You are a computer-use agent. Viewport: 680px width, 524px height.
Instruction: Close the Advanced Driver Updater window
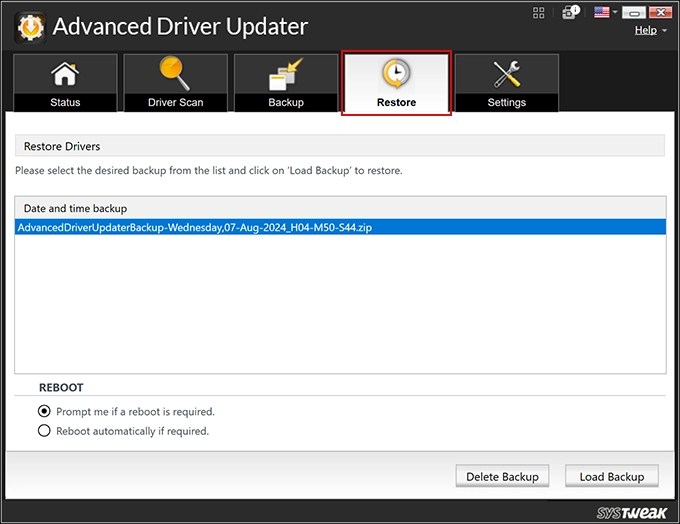coord(660,13)
